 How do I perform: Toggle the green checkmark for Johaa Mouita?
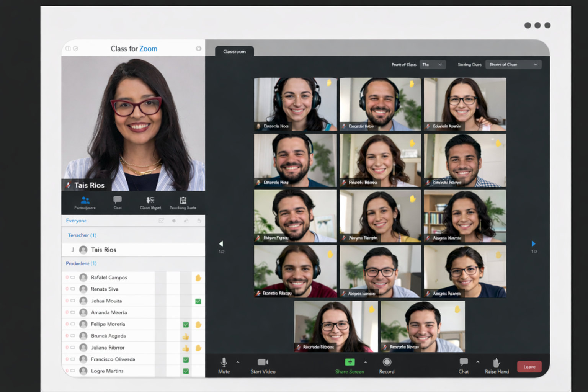coord(198,301)
